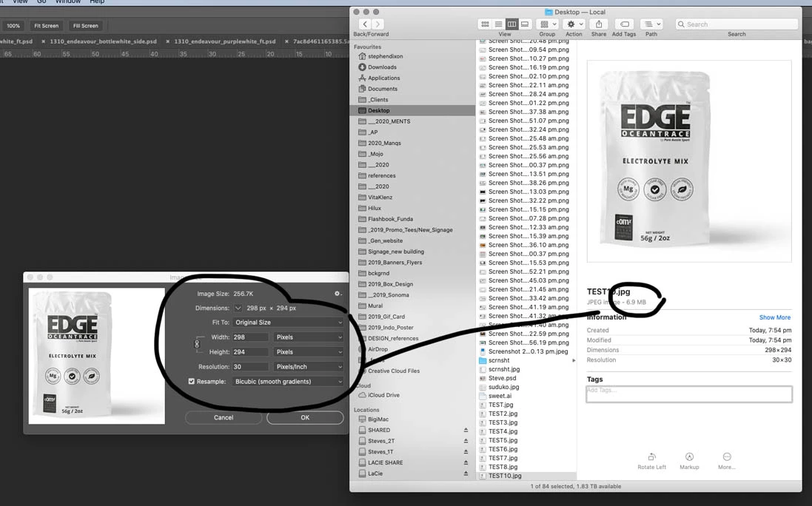Eject the Steves_1T drive
Screen dimensions: 812x506
pyautogui.click(x=466, y=452)
